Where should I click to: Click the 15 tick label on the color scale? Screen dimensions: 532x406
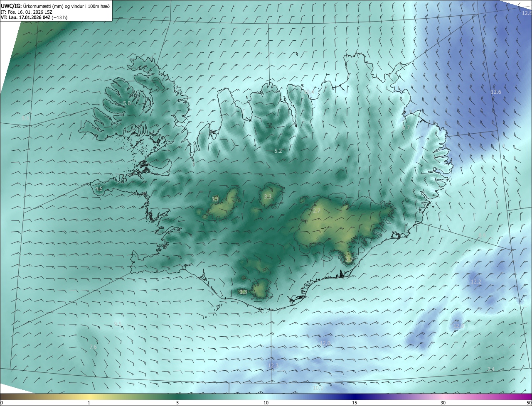point(355,403)
